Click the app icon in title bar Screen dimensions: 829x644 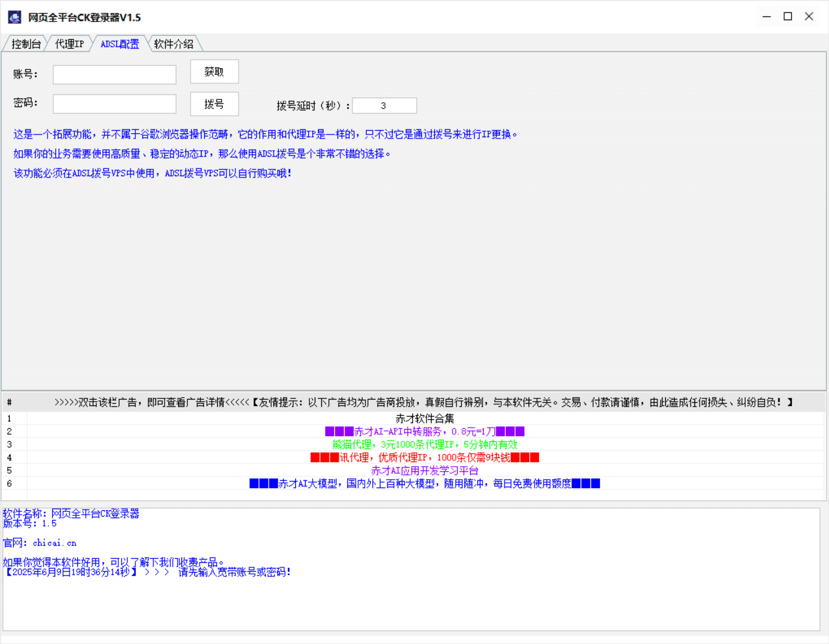coord(14,17)
